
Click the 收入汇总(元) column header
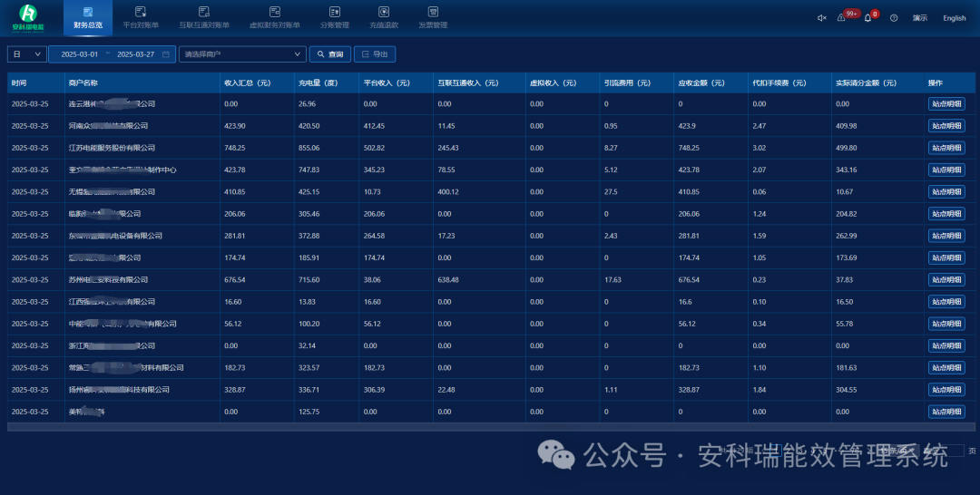(x=257, y=82)
